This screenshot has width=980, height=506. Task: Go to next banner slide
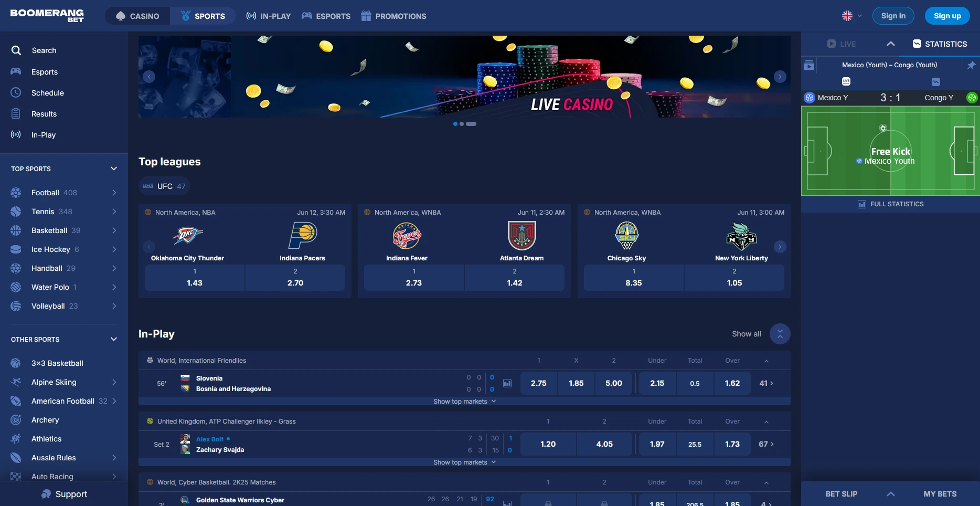(780, 77)
